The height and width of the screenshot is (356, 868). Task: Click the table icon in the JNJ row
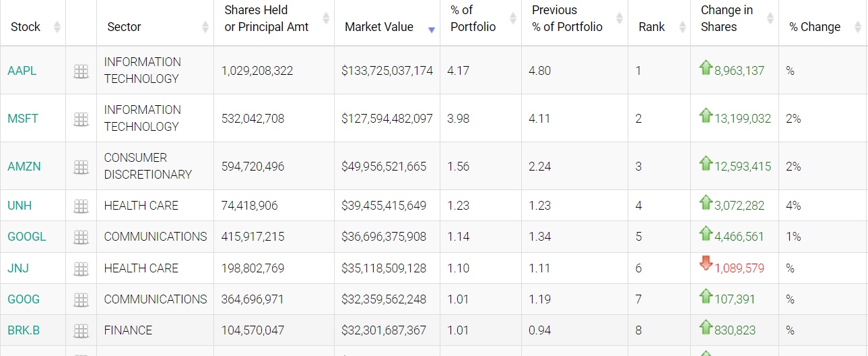pyautogui.click(x=81, y=268)
